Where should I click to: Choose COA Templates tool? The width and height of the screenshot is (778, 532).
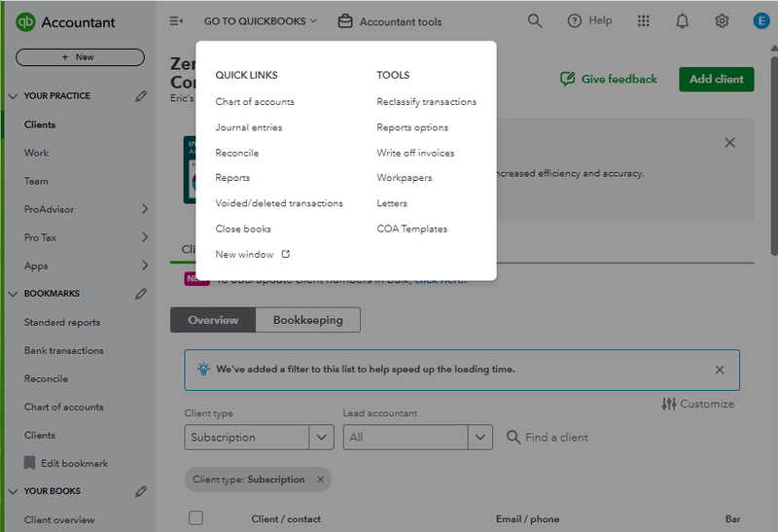tap(411, 229)
